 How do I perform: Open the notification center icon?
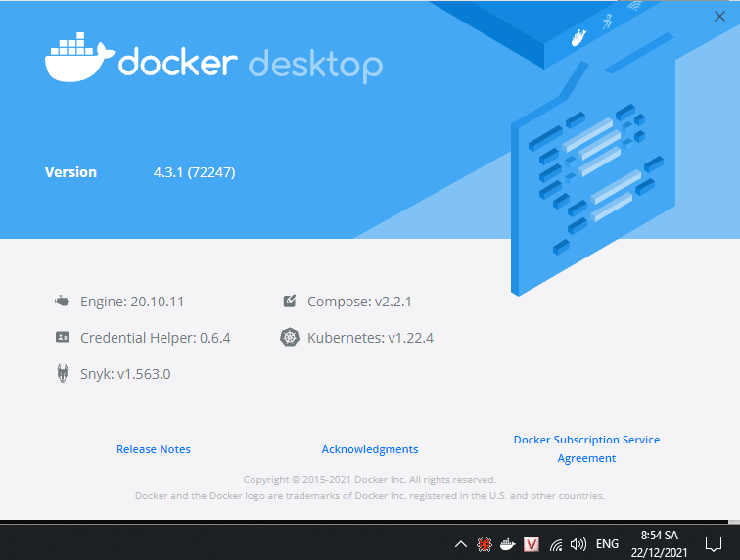714,544
